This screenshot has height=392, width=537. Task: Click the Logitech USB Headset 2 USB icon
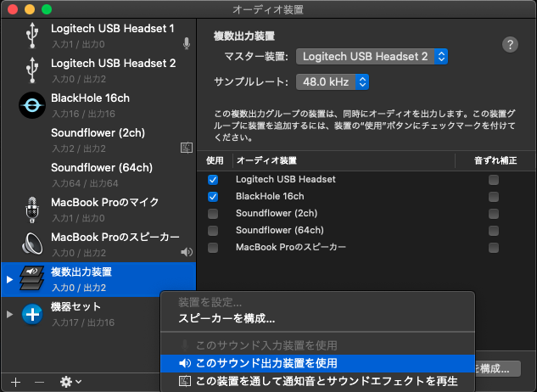(x=32, y=70)
